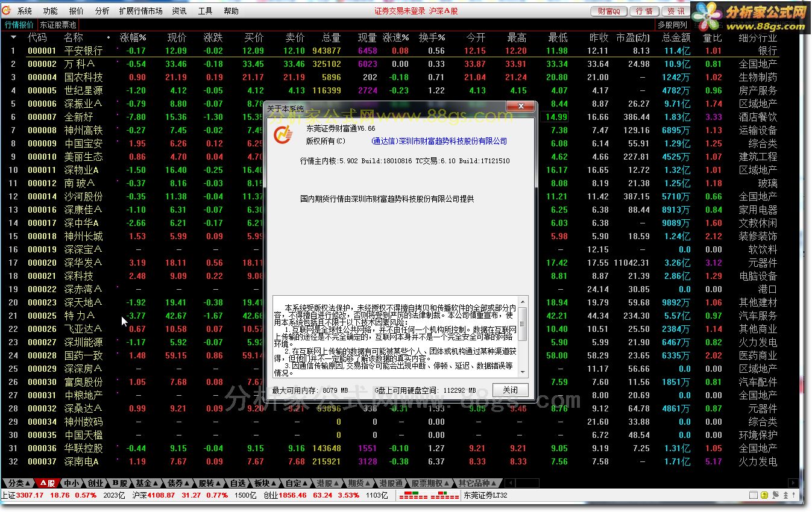
Task: Expand the column header dropdown triangle
Action: pyautogui.click(x=13, y=37)
